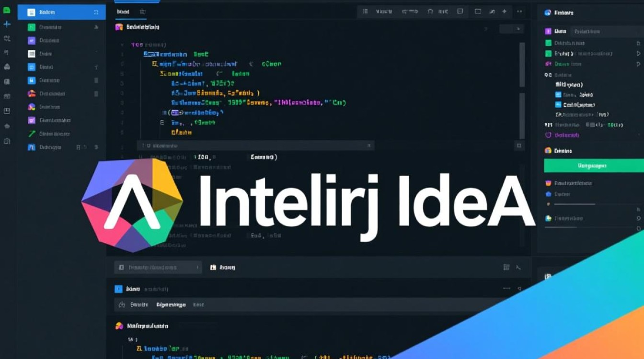Click the terminal icon in the left activity bar
Image resolution: width=644 pixels, height=359 pixels.
tap(6, 141)
